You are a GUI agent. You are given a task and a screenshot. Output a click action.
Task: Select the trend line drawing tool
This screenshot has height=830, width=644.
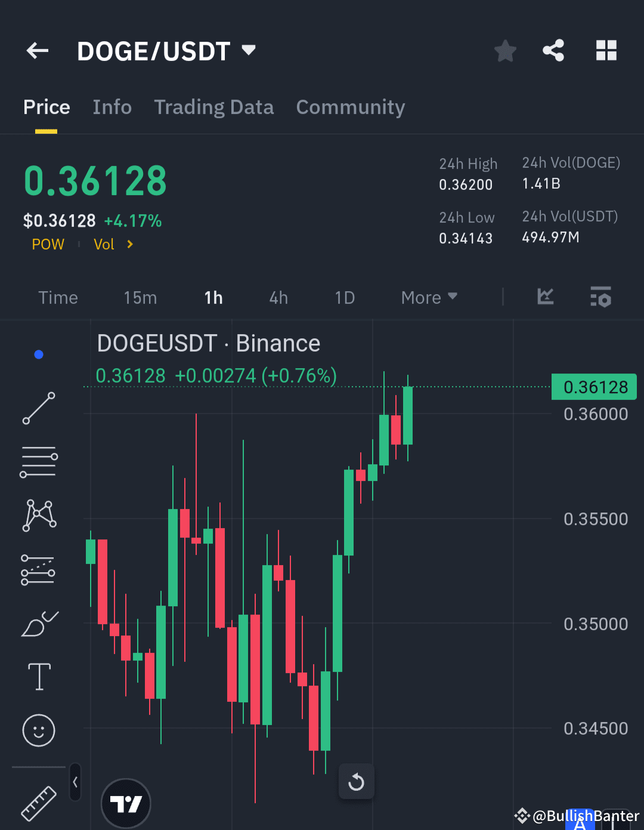pos(38,408)
